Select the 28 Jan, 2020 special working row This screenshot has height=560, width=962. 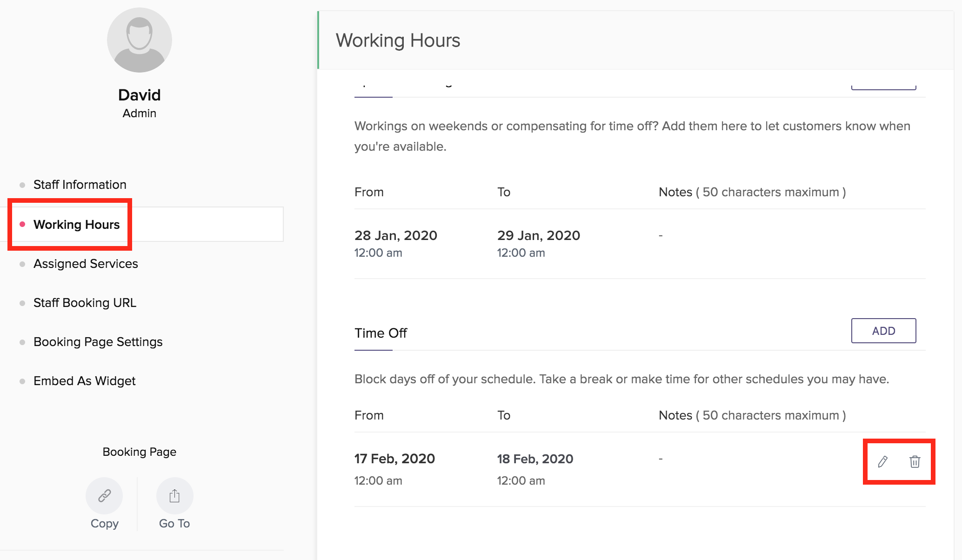395,235
